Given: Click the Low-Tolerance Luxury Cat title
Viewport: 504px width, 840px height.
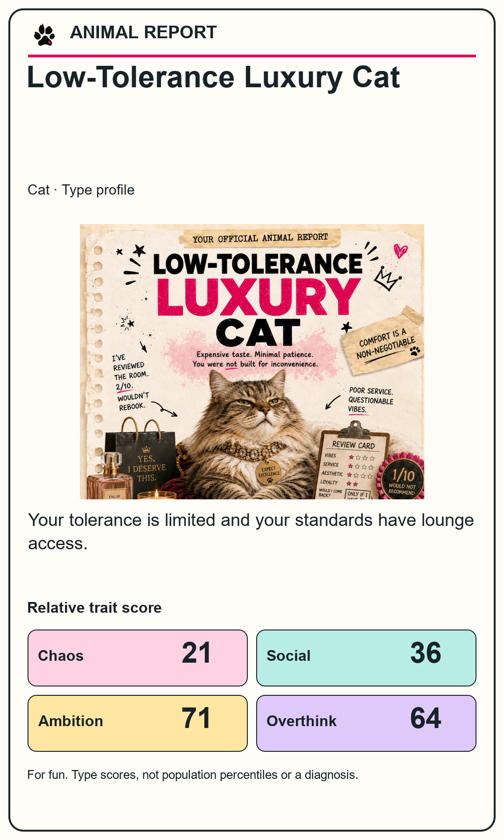Looking at the screenshot, I should tap(213, 77).
